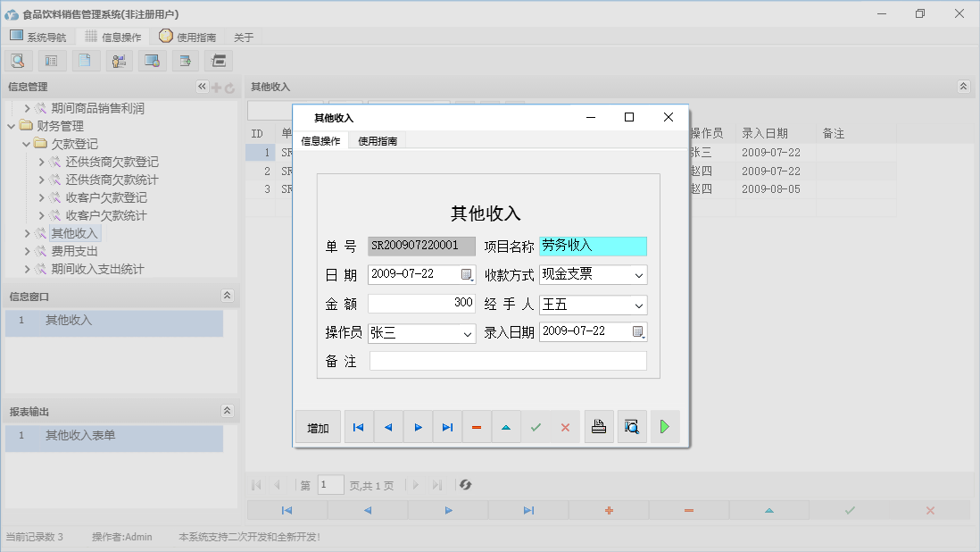
Task: Open the 系统导航 menu
Action: coord(39,37)
